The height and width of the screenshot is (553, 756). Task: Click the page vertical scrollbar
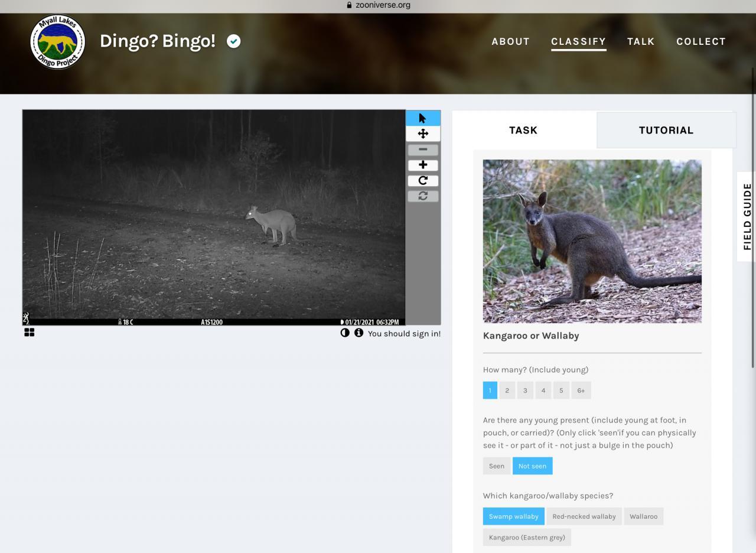coord(753,219)
